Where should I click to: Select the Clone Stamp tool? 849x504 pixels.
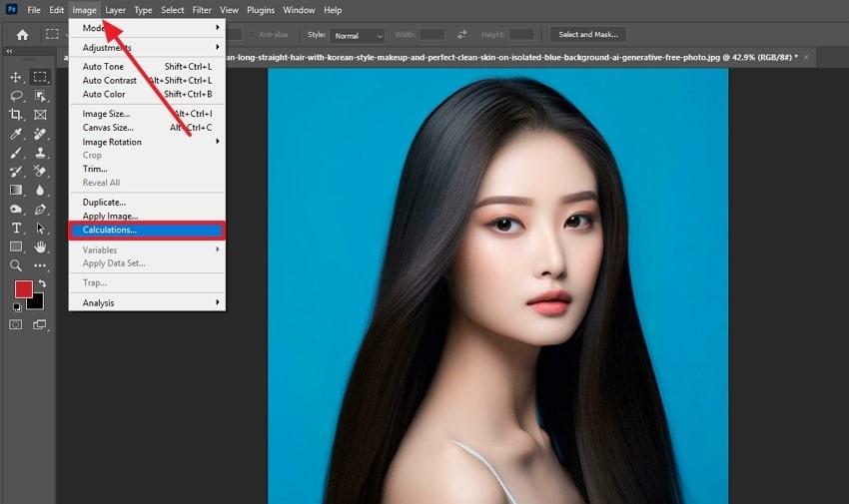[40, 153]
